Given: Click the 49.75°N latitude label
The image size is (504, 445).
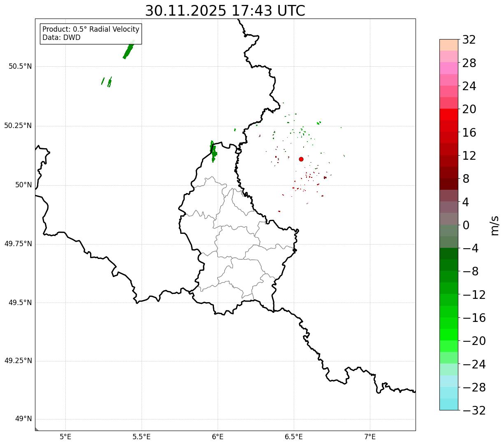Looking at the screenshot, I should pyautogui.click(x=18, y=244).
